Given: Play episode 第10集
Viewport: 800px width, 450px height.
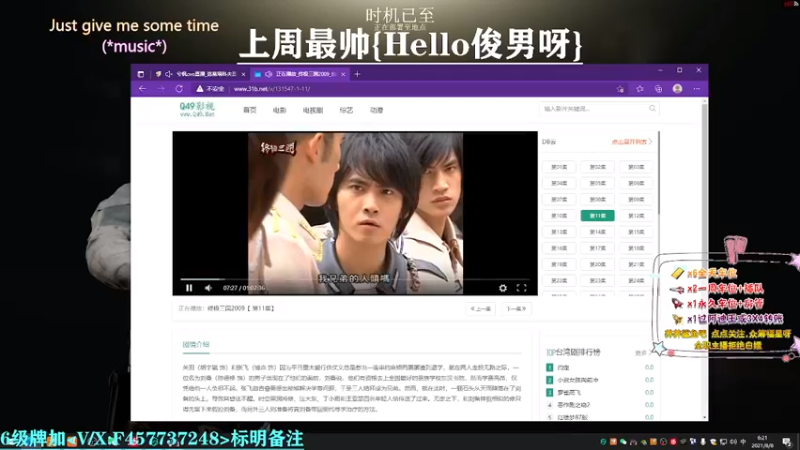Looking at the screenshot, I should 559,216.
